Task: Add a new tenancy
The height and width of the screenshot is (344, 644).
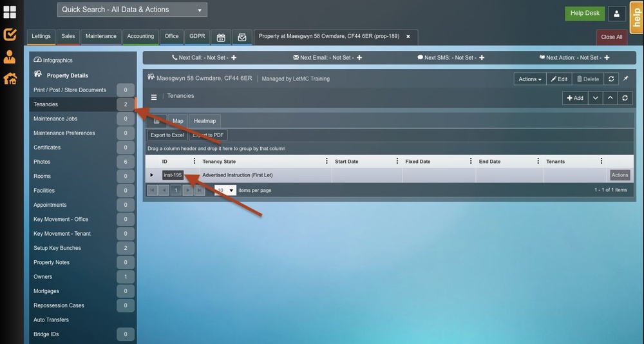Action: tap(575, 98)
